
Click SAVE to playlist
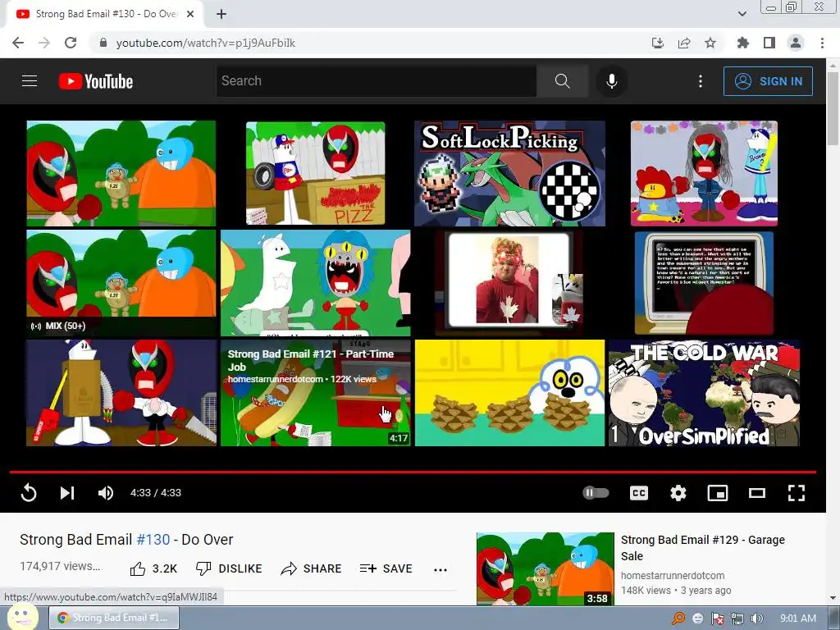point(386,568)
